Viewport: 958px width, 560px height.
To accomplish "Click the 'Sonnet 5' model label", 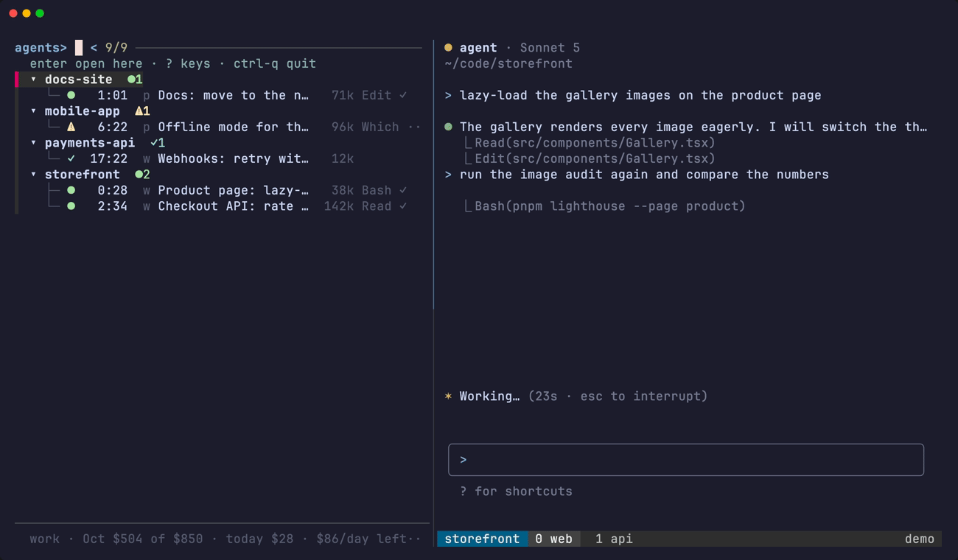I will click(x=550, y=48).
